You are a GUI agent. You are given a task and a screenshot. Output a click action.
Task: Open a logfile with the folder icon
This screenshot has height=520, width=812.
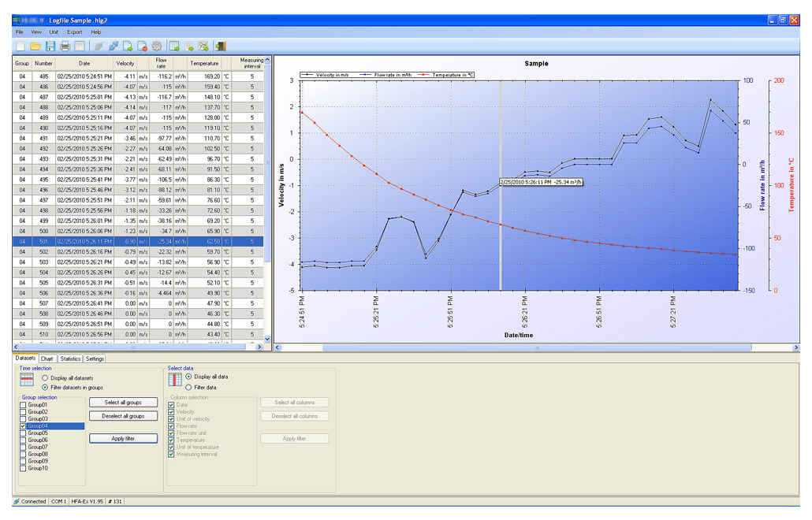coord(35,46)
